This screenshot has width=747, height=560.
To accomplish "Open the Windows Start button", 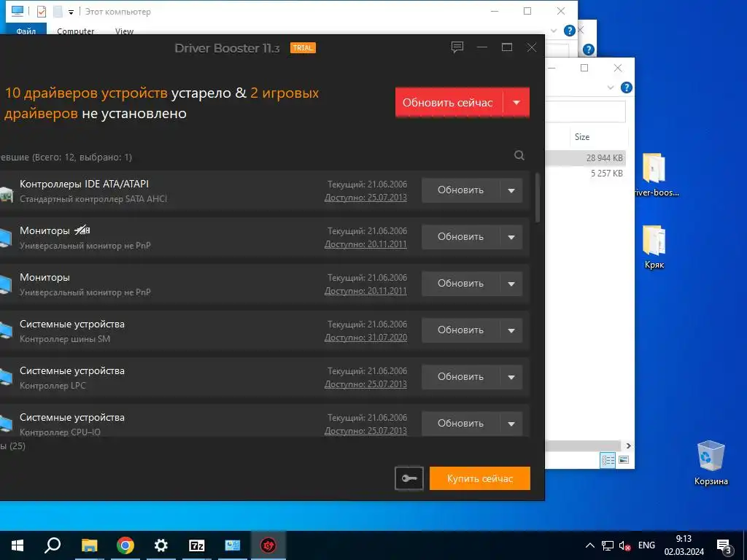I will tap(18, 545).
